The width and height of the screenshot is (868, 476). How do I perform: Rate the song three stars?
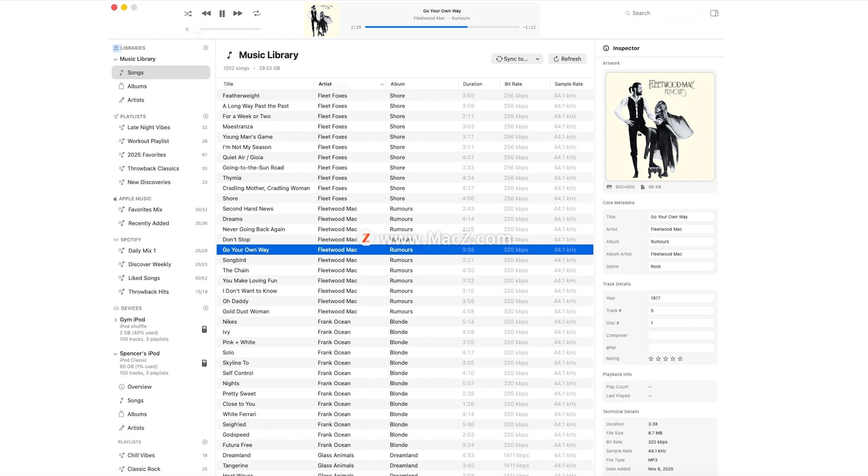pyautogui.click(x=665, y=359)
